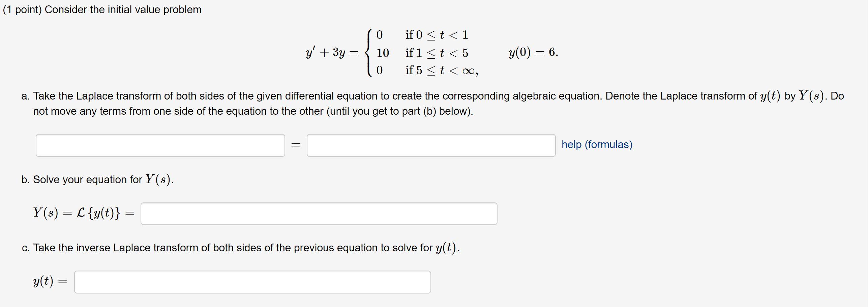This screenshot has width=868, height=307.
Task: Click the value 10 in the piecewise function
Action: pyautogui.click(x=383, y=53)
